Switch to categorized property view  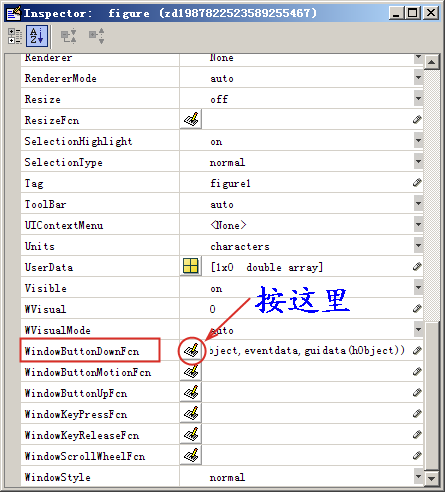click(x=15, y=36)
